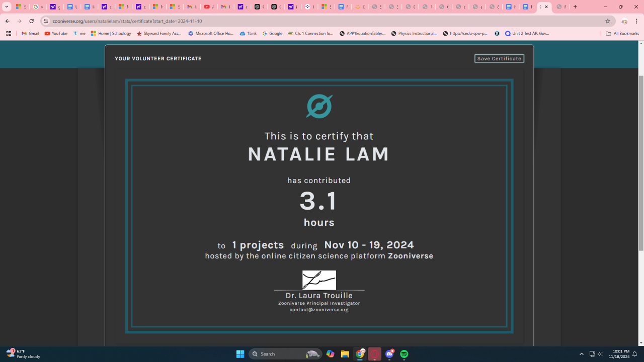Screen dimensions: 644x362
Task: Click the contact@zooniverse.org email text
Action: [319, 310]
